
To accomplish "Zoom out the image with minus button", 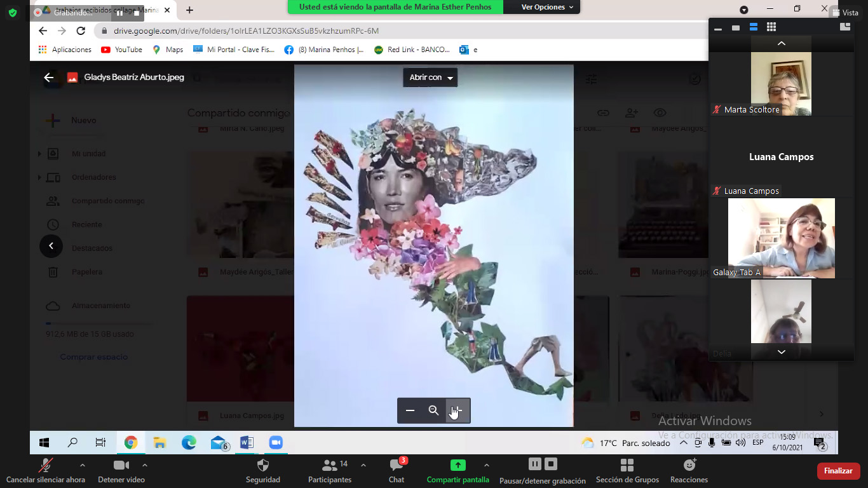I will [410, 410].
